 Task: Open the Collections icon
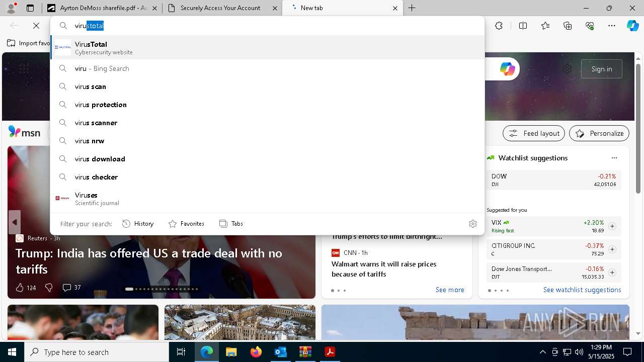pos(568,26)
